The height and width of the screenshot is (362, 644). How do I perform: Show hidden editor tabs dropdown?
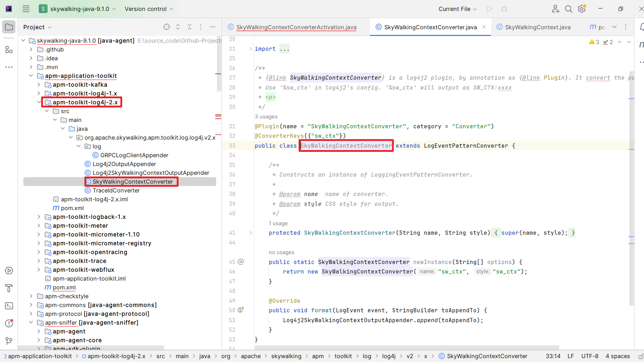(x=614, y=27)
